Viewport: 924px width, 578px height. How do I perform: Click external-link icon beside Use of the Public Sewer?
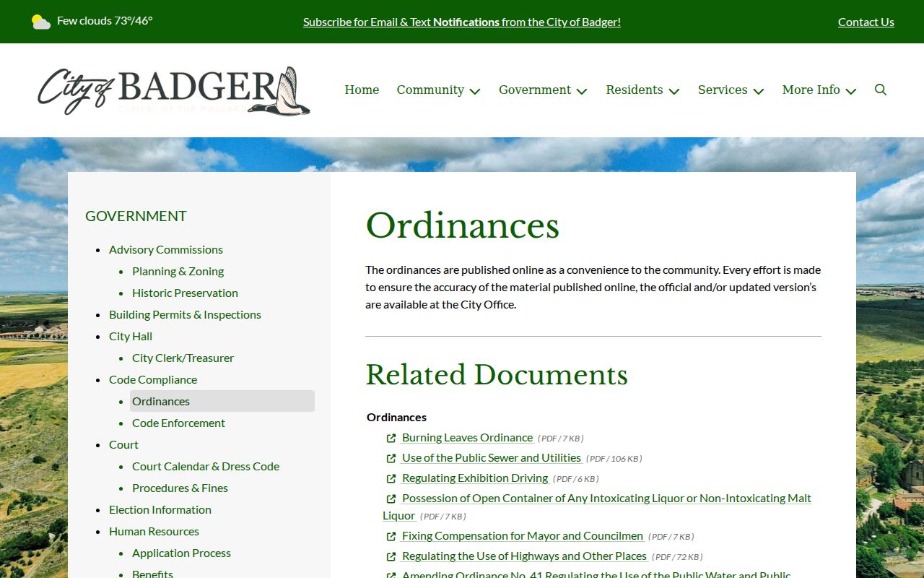tap(391, 458)
